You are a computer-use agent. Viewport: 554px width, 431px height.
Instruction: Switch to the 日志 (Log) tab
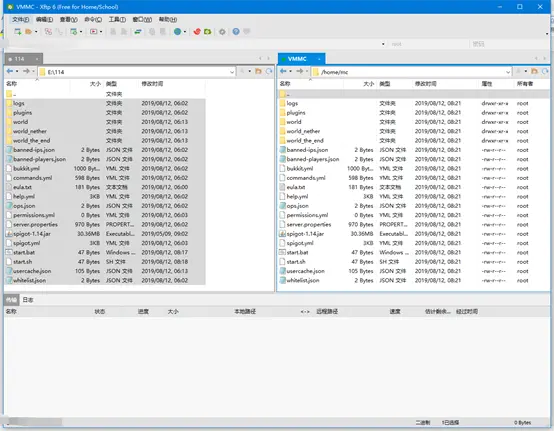28,300
